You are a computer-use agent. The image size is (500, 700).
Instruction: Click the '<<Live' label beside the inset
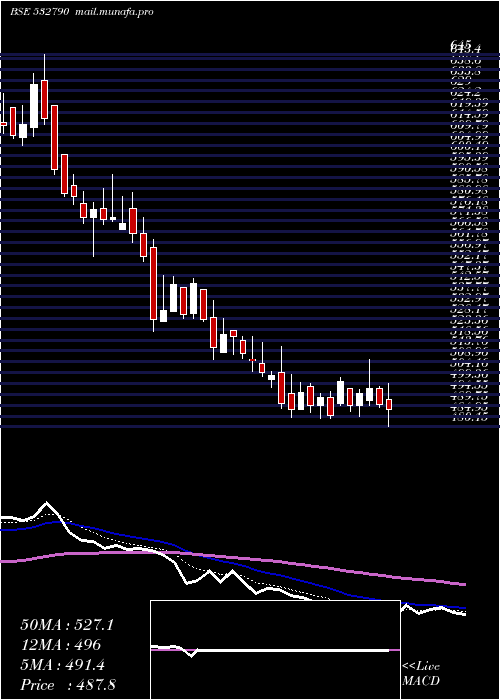coord(421,667)
